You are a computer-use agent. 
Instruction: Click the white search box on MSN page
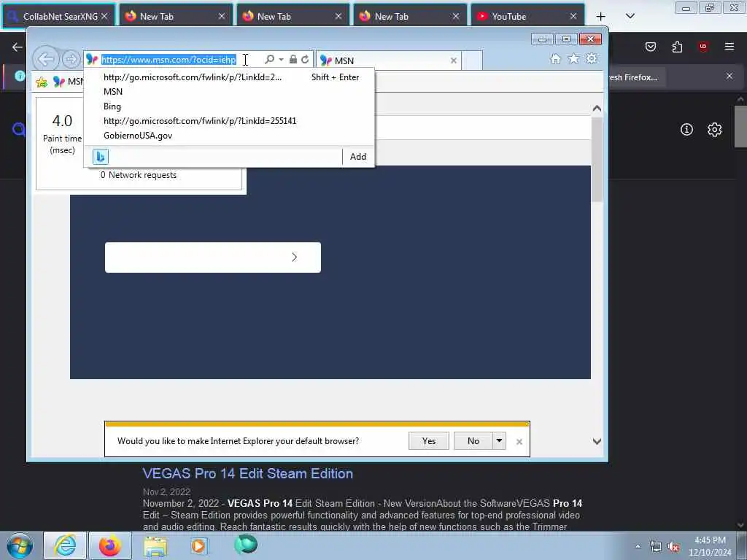[x=213, y=257]
